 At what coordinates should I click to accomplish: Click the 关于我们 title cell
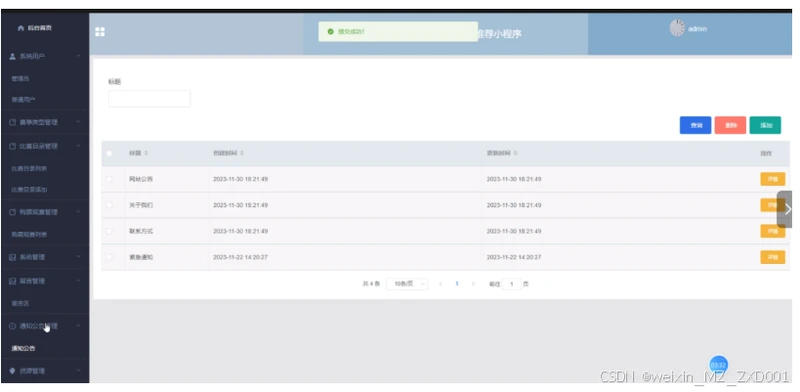click(141, 205)
